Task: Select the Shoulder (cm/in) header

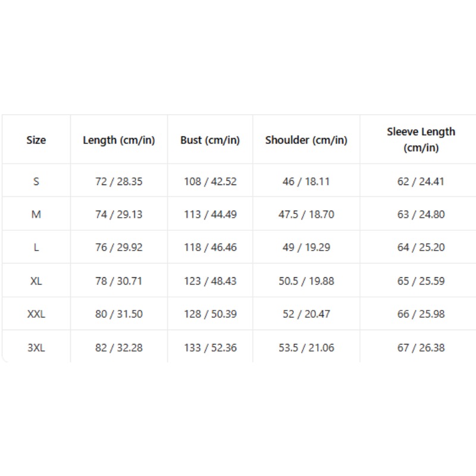Action: pos(306,140)
